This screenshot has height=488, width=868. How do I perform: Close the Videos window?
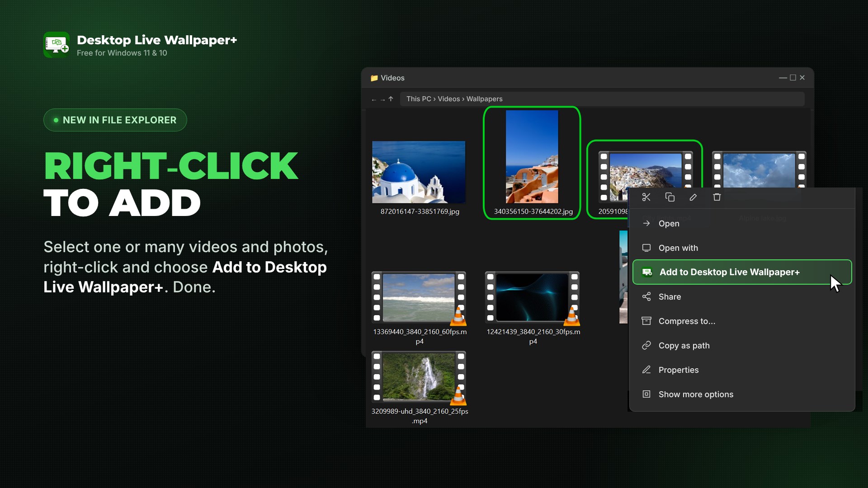[802, 78]
